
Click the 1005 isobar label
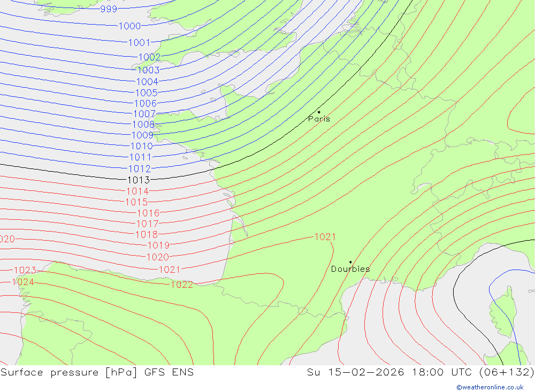click(147, 93)
